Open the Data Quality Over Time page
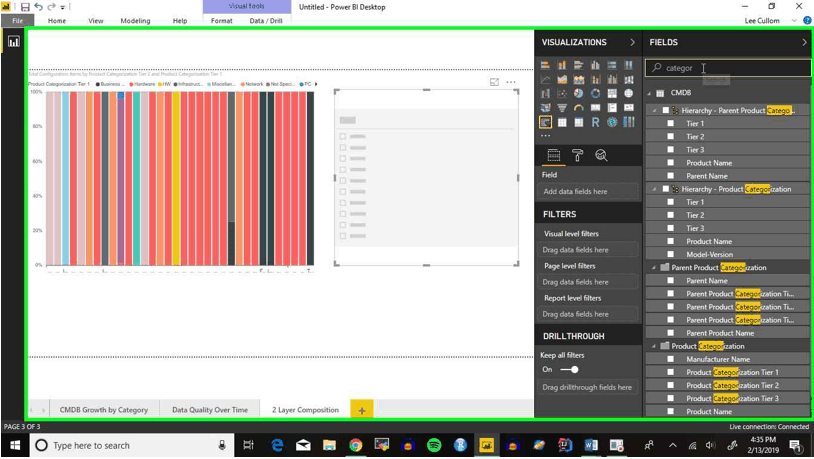The width and height of the screenshot is (814, 459). [x=210, y=410]
